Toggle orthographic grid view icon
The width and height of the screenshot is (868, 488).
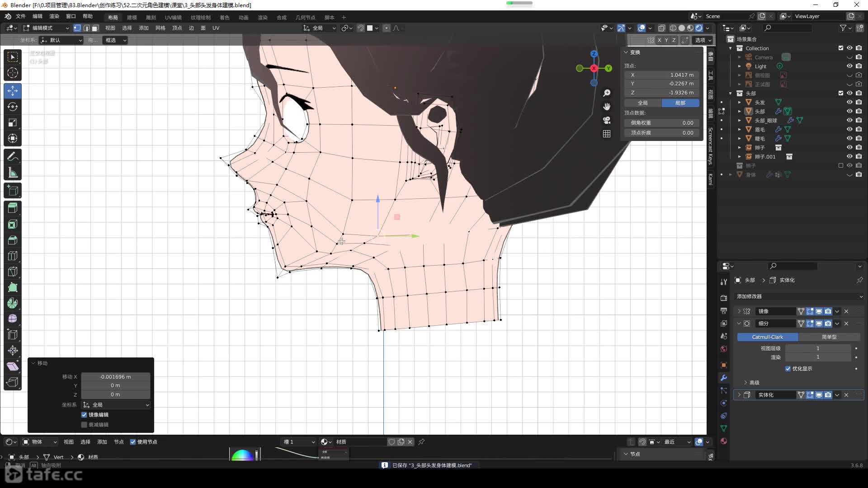[607, 134]
